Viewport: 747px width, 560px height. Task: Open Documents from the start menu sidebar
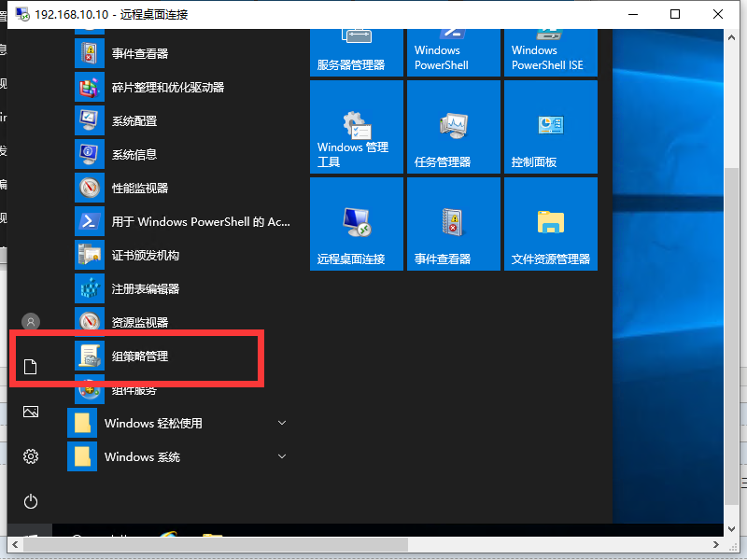(31, 367)
